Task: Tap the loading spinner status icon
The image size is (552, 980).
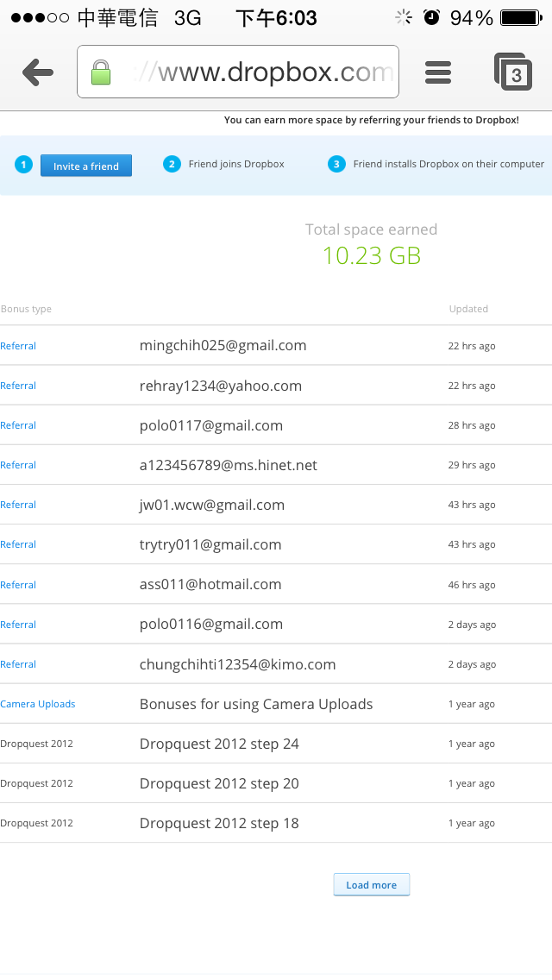Action: (404, 17)
